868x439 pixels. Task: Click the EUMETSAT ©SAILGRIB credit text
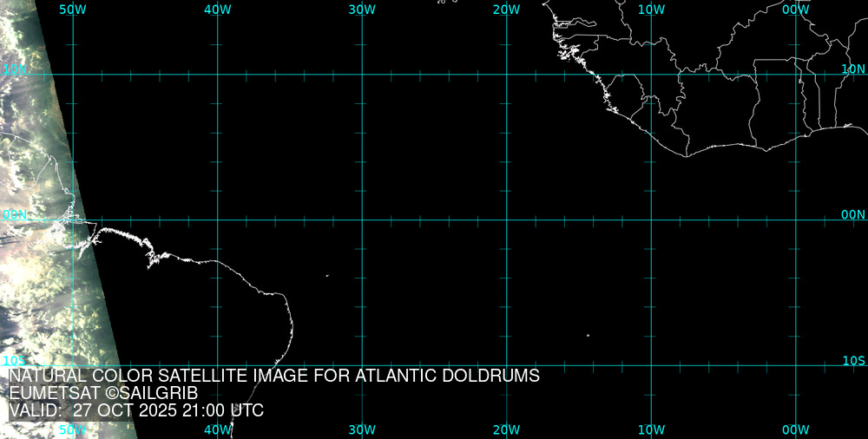pyautogui.click(x=103, y=393)
